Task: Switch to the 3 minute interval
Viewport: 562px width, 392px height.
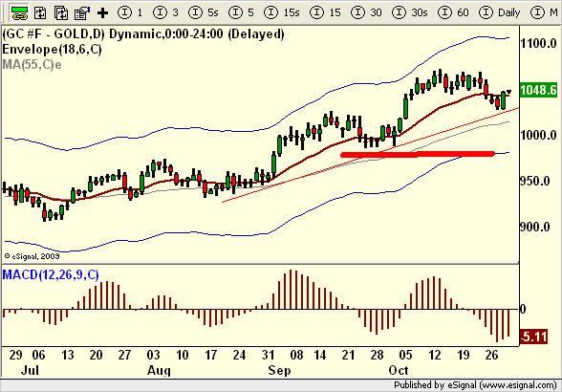Action: tap(165, 13)
